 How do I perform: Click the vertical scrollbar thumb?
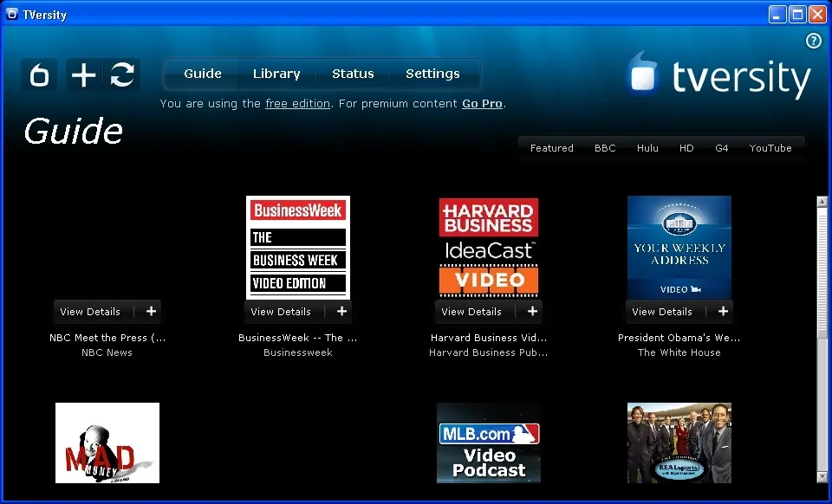click(822, 273)
